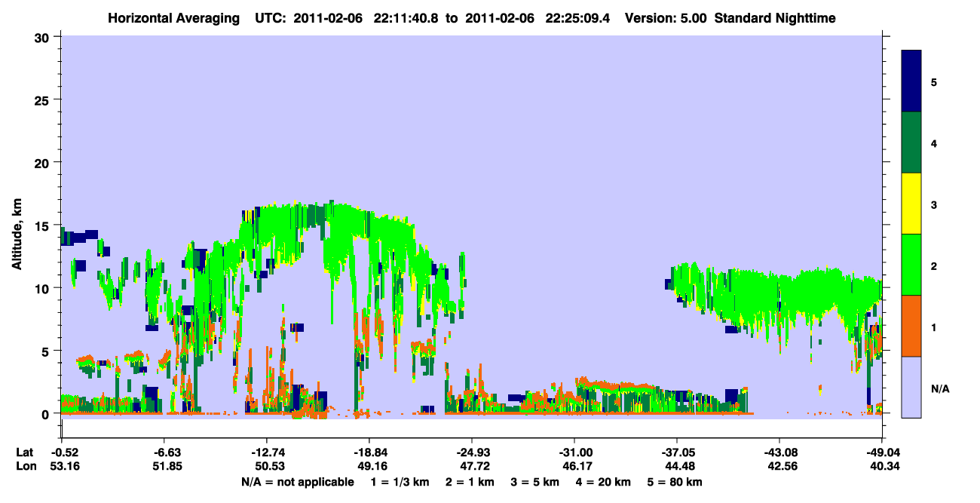Click the yellow colorbar segment labeled 3
The image size is (980, 503).
[911, 204]
